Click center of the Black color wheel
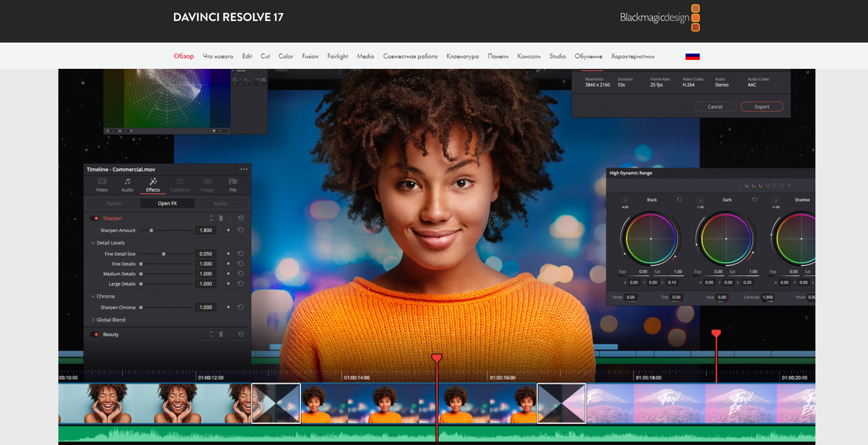The width and height of the screenshot is (868, 445). coord(651,239)
